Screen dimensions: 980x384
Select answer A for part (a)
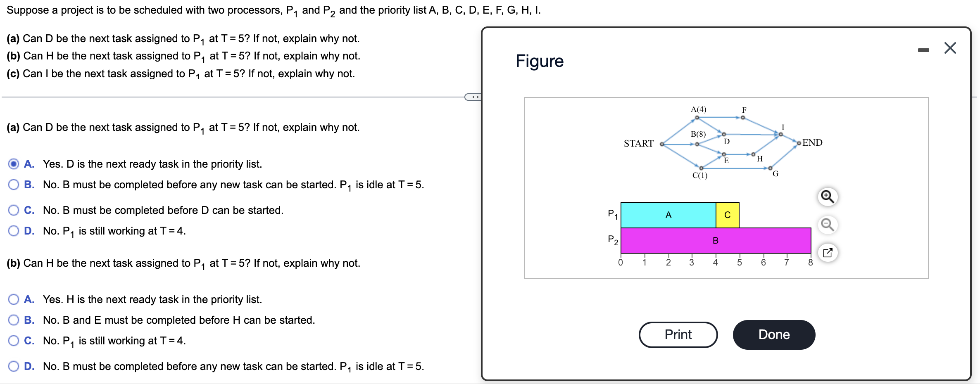(x=14, y=164)
